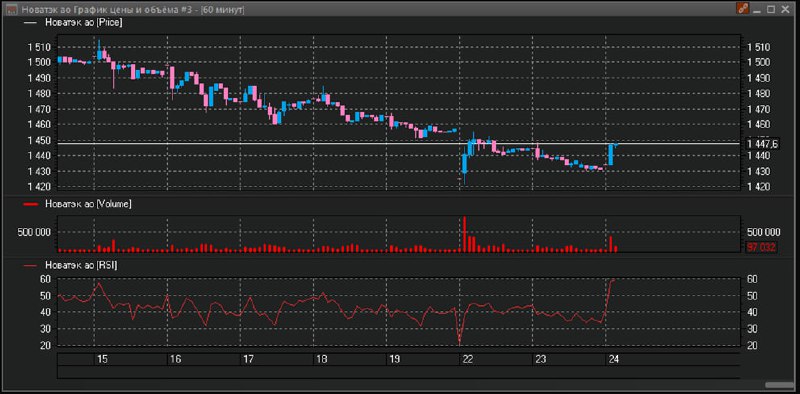This screenshot has width=800, height=394.
Task: Click 1 480 on the right price axis
Action: [x=758, y=93]
